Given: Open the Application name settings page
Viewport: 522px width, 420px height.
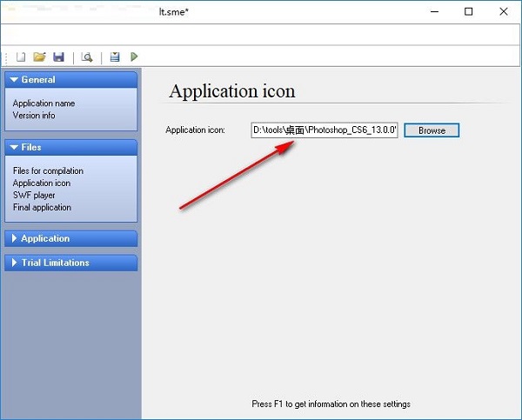Looking at the screenshot, I should (43, 103).
